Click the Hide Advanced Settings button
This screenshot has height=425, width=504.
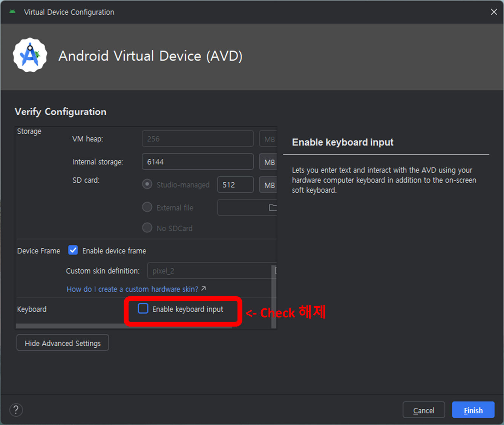tap(62, 342)
